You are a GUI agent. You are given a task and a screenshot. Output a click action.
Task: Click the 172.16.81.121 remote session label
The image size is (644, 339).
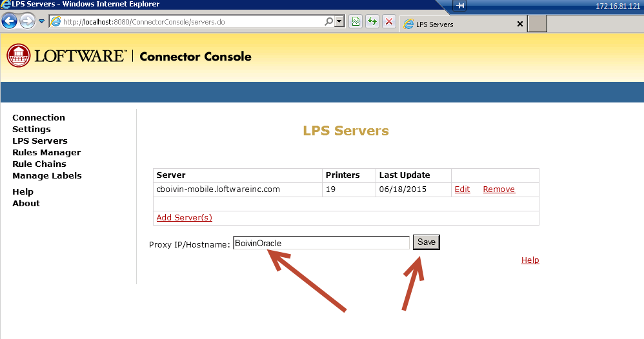click(x=618, y=6)
